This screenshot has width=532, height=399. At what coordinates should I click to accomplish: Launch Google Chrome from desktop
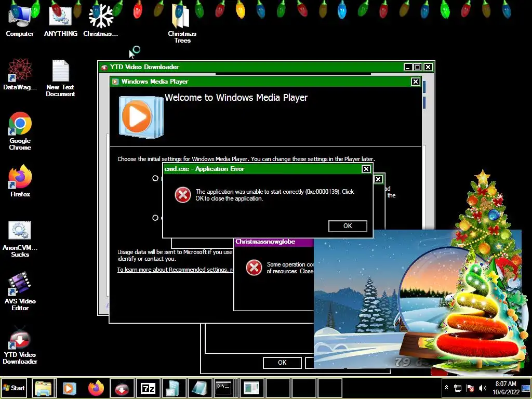[20, 130]
